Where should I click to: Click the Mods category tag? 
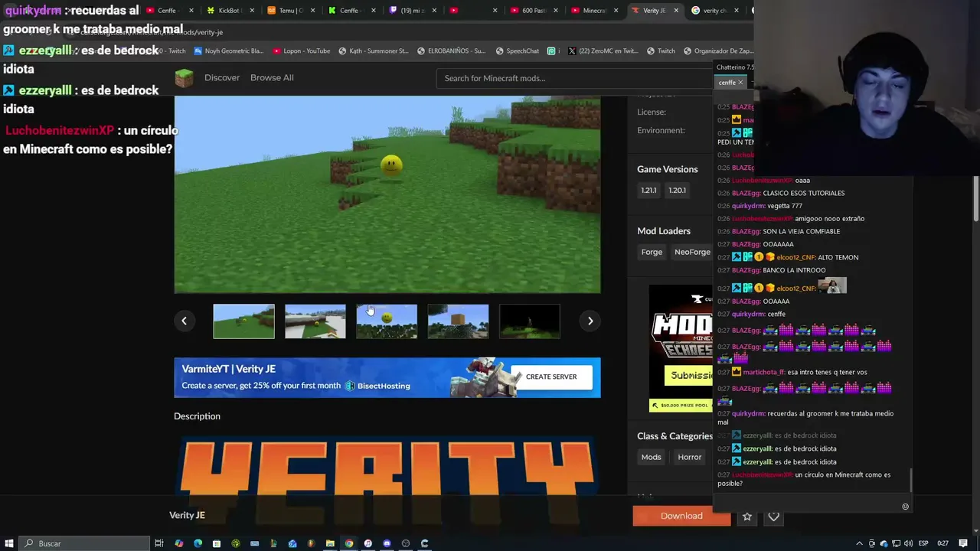pyautogui.click(x=651, y=457)
